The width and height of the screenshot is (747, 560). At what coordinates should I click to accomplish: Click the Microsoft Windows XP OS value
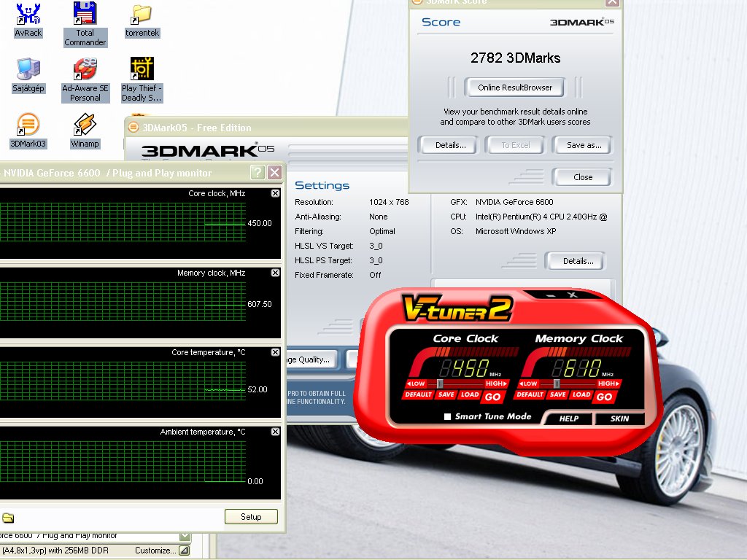[516, 231]
